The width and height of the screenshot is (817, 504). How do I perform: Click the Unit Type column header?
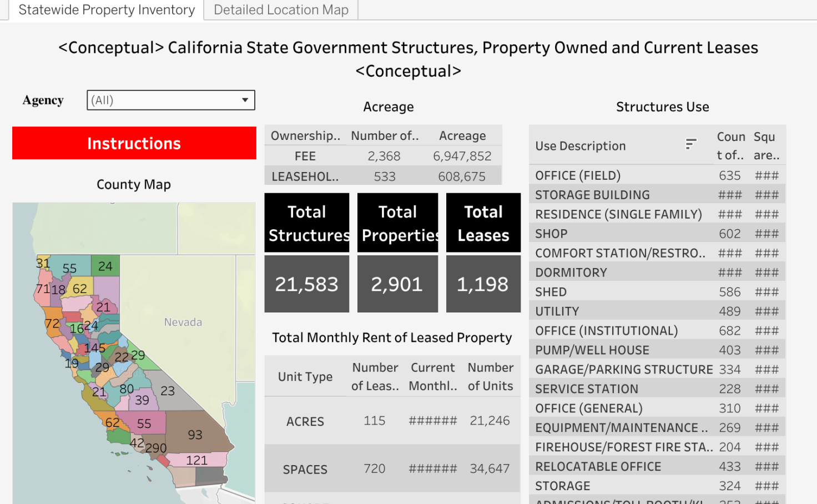(x=305, y=376)
